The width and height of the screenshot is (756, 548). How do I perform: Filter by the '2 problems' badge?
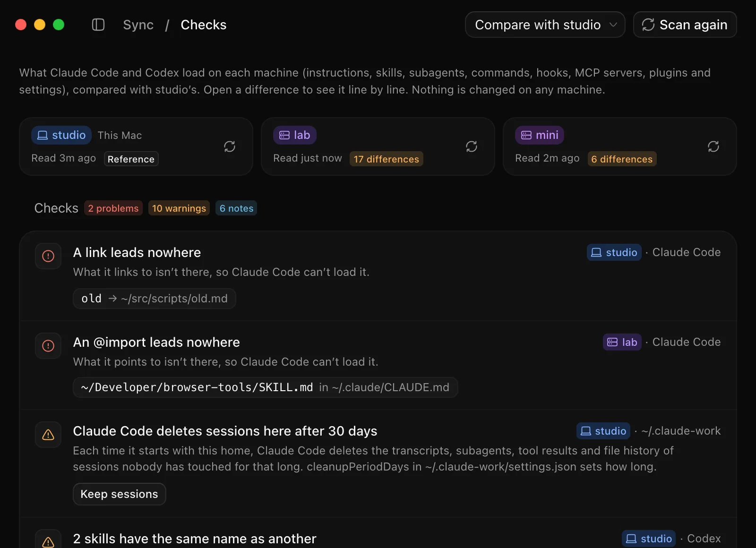click(113, 208)
